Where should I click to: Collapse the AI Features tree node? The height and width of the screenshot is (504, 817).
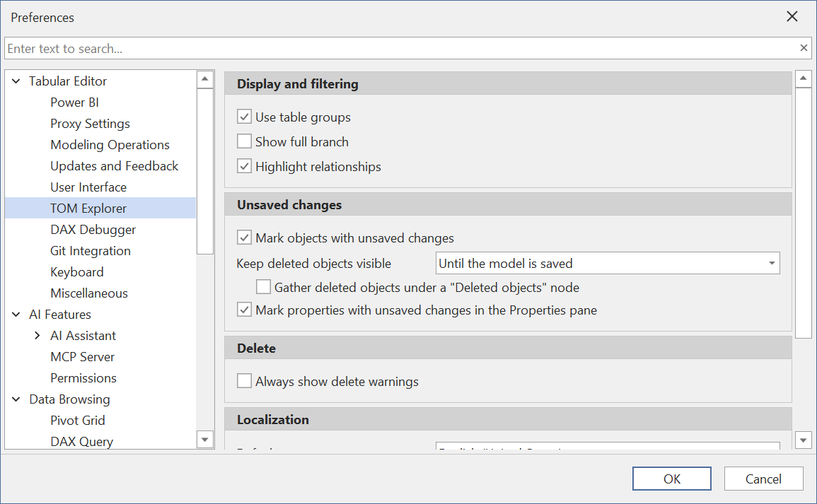(16, 315)
